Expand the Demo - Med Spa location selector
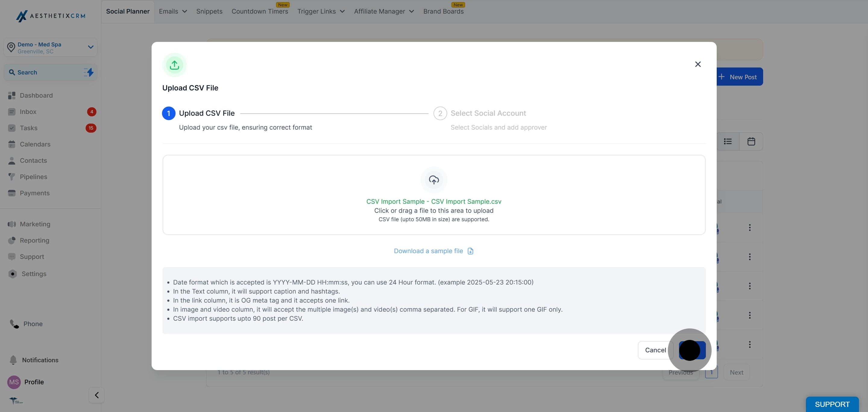868x412 pixels. pyautogui.click(x=51, y=48)
